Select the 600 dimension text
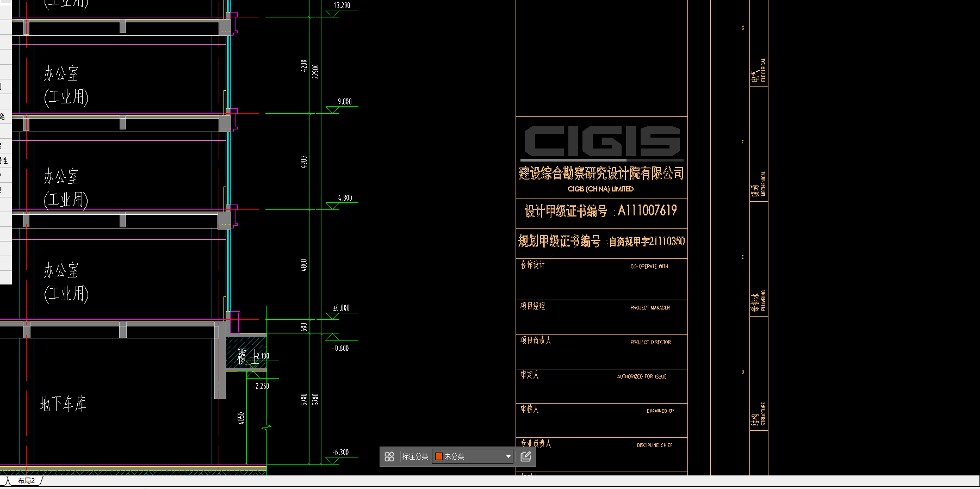 (x=303, y=327)
